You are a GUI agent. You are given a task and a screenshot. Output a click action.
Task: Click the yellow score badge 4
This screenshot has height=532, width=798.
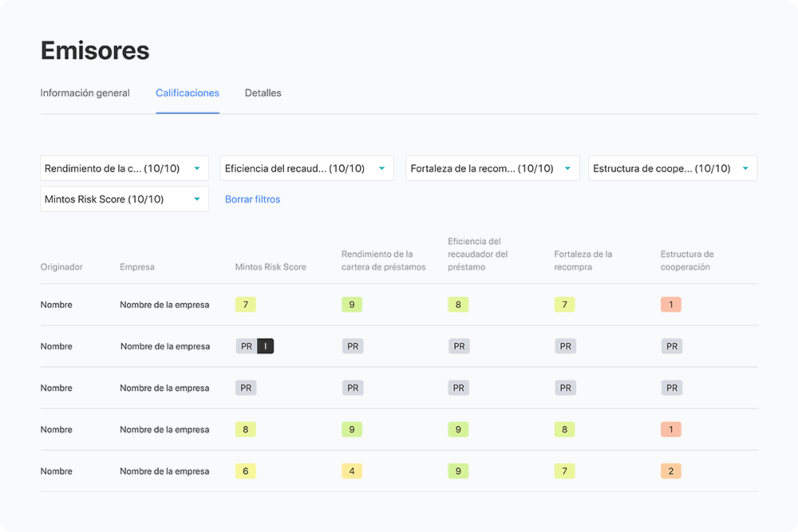coord(352,471)
